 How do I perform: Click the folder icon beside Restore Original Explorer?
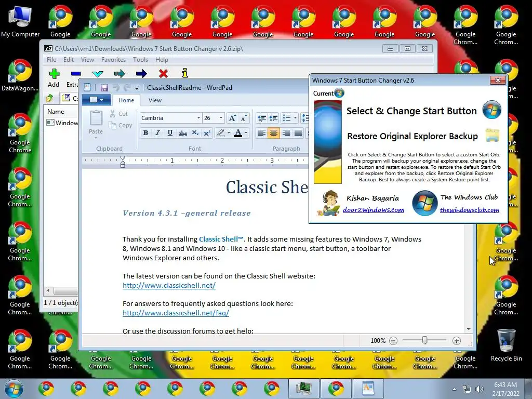pyautogui.click(x=492, y=135)
